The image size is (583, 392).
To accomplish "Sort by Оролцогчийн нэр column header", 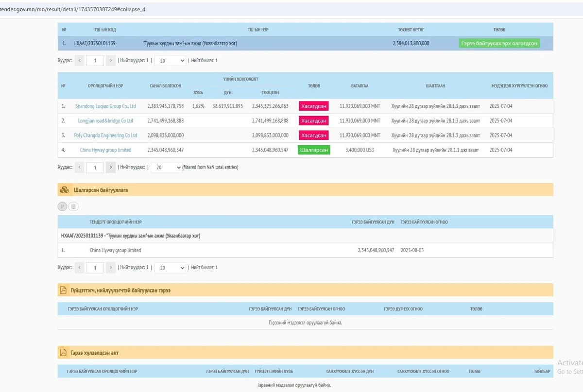I will pyautogui.click(x=105, y=86).
